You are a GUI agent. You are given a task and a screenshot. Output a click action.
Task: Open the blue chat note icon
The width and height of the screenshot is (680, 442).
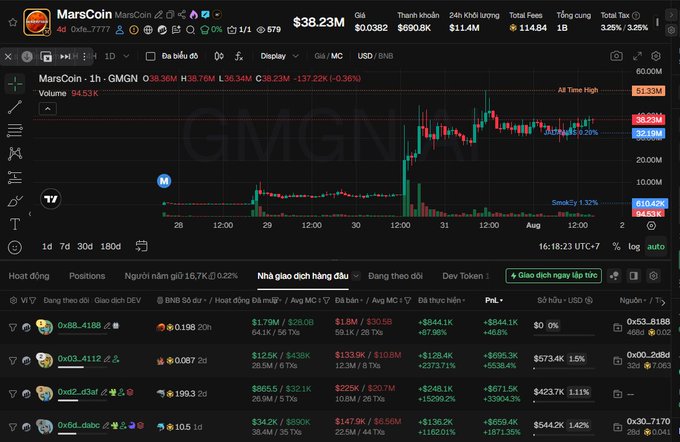click(205, 15)
